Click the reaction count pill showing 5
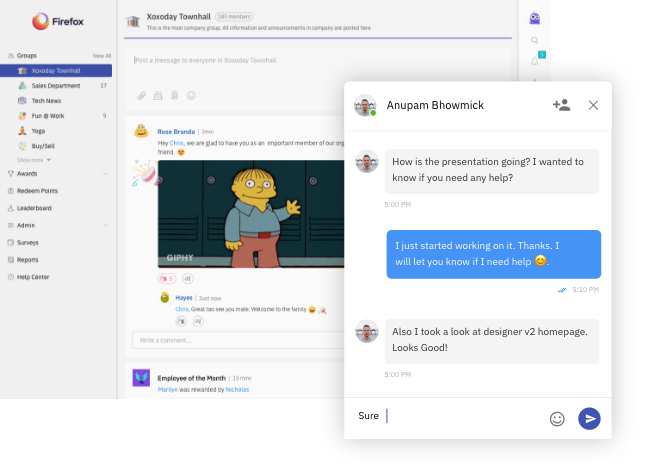Image resolution: width=648 pixels, height=475 pixels. 167,279
